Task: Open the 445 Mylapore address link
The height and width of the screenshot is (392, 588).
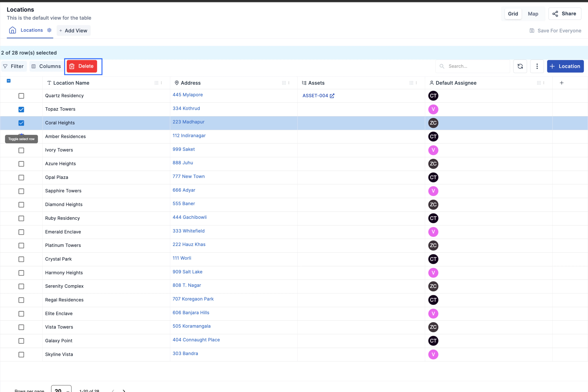Action: pyautogui.click(x=187, y=95)
